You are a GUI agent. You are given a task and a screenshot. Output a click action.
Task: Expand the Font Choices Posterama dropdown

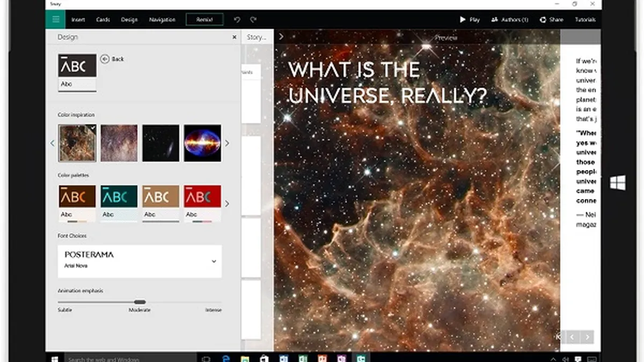pos(214,261)
